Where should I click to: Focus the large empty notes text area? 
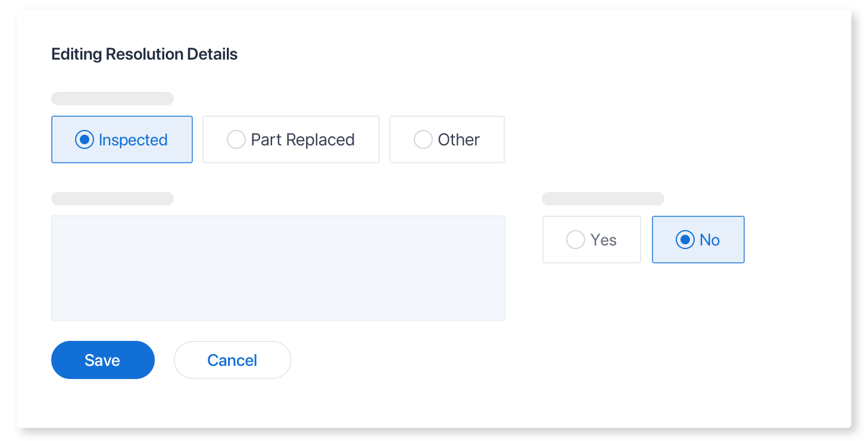point(278,268)
